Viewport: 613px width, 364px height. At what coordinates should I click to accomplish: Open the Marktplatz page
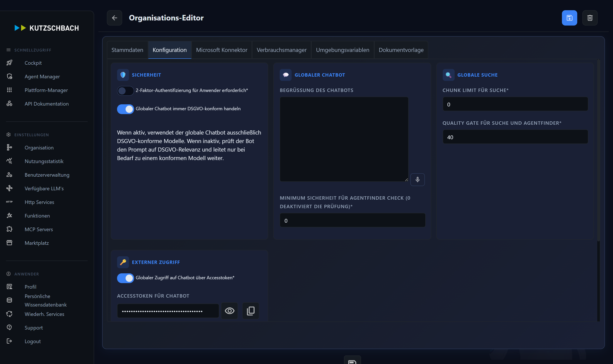(37, 243)
